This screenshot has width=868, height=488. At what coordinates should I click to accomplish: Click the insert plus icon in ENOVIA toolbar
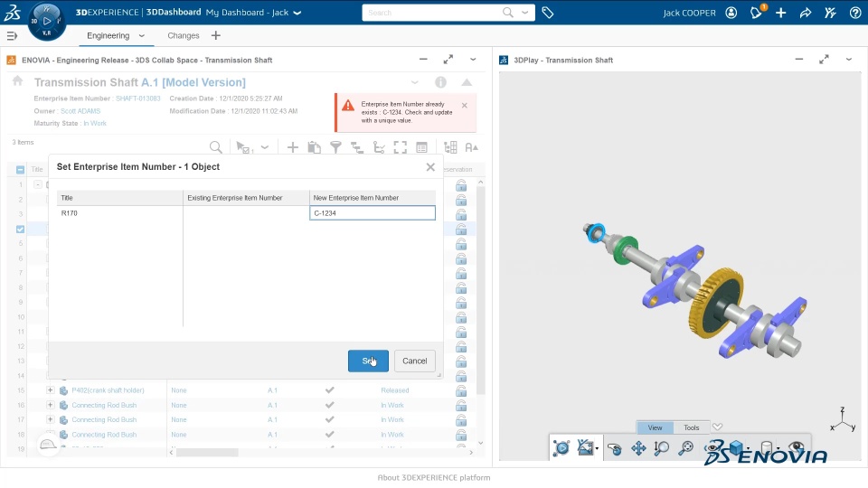[292, 147]
